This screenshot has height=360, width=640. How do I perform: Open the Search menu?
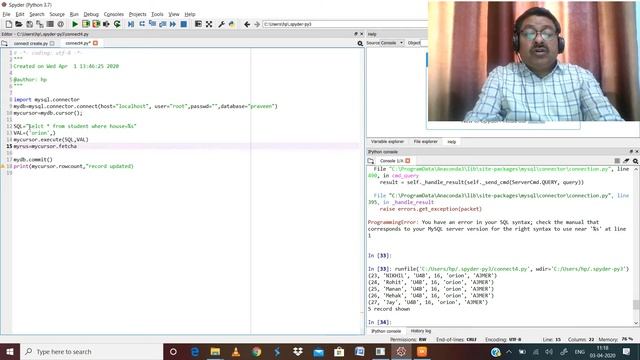click(37, 14)
